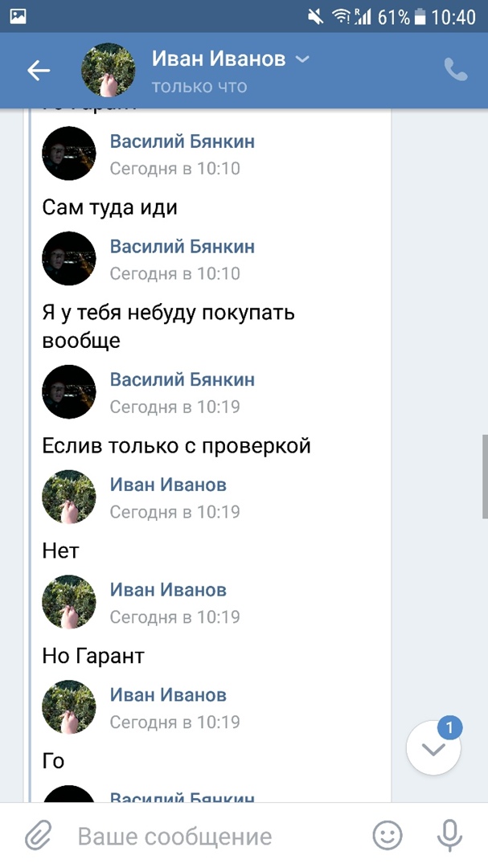Expand chat options chevron beside Иван Иванов
Image resolution: width=488 pixels, height=868 pixels.
pyautogui.click(x=302, y=59)
